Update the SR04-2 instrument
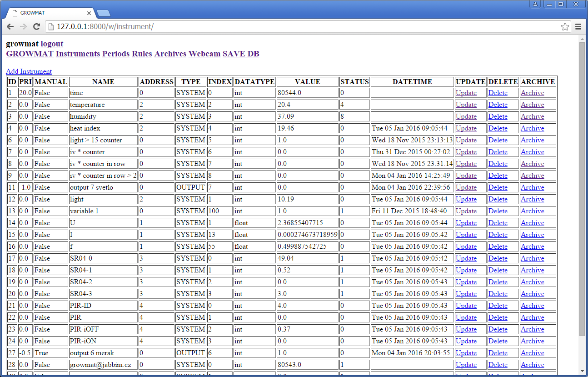The image size is (588, 377). (x=466, y=282)
